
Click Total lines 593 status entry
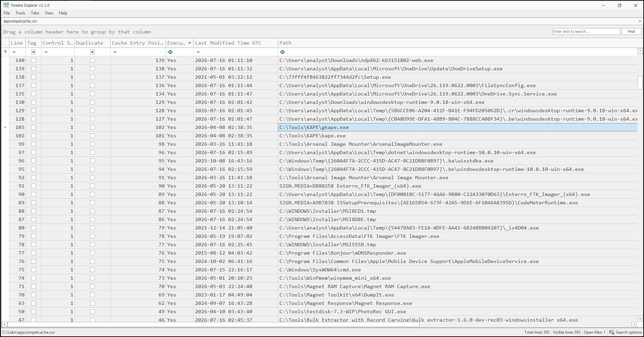(537, 332)
